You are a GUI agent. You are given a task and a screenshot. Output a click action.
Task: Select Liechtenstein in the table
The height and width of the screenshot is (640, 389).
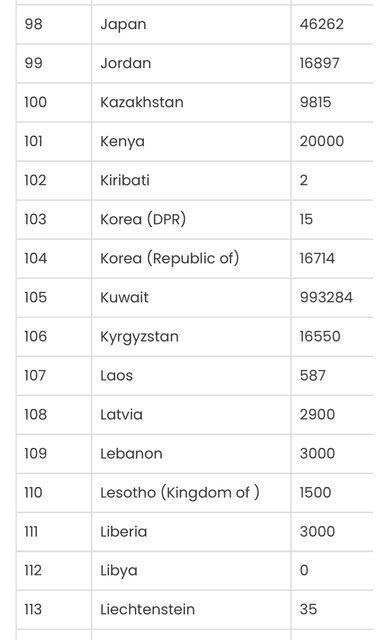pyautogui.click(x=147, y=609)
